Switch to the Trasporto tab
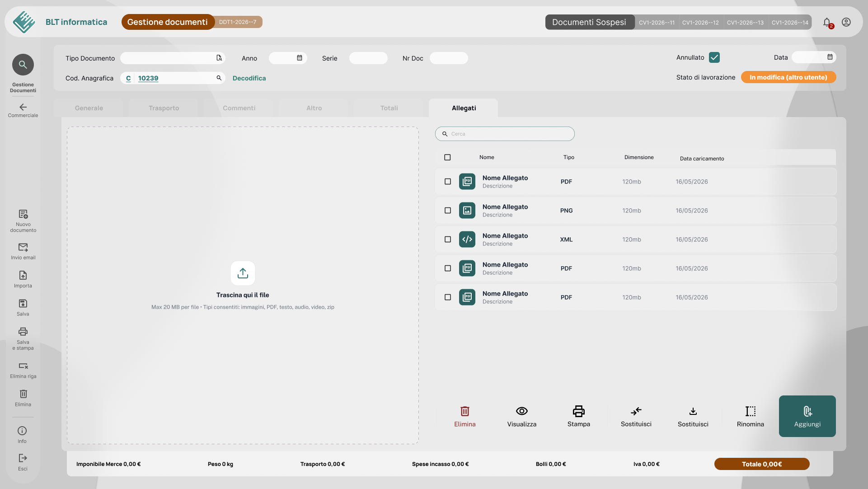868x489 pixels. [164, 108]
